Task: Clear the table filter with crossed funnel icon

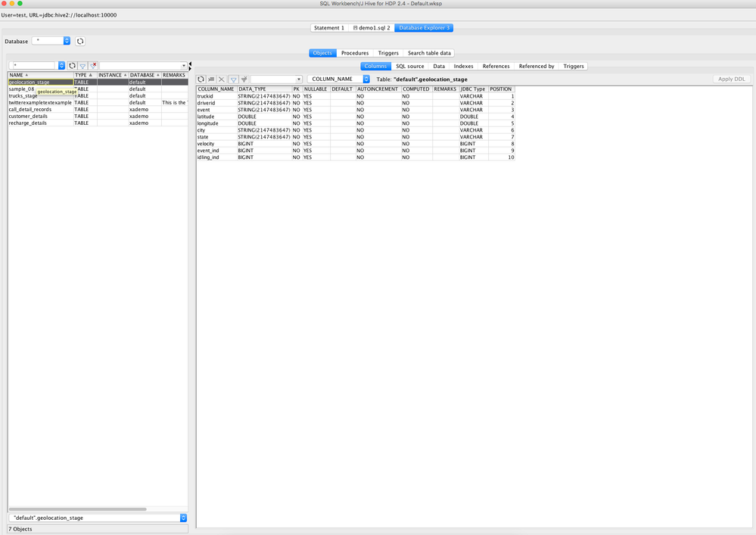Action: (x=92, y=66)
